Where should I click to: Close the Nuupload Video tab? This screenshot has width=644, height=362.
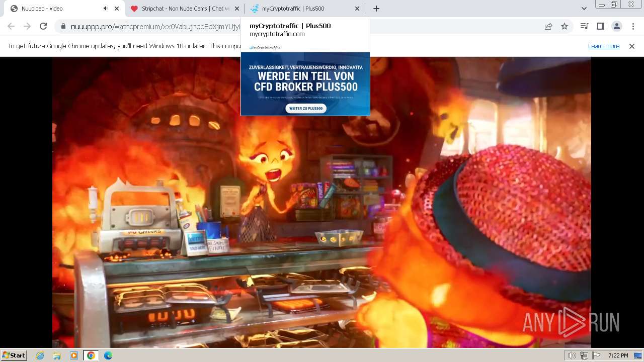[117, 9]
